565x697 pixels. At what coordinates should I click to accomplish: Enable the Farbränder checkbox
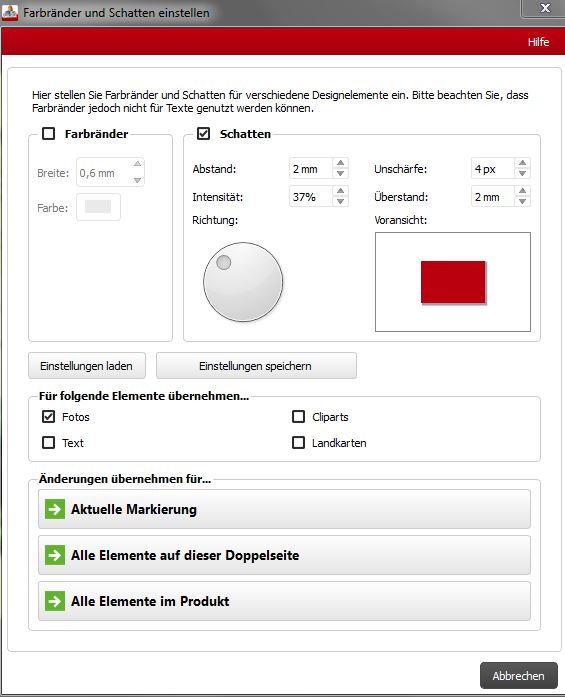pos(48,134)
